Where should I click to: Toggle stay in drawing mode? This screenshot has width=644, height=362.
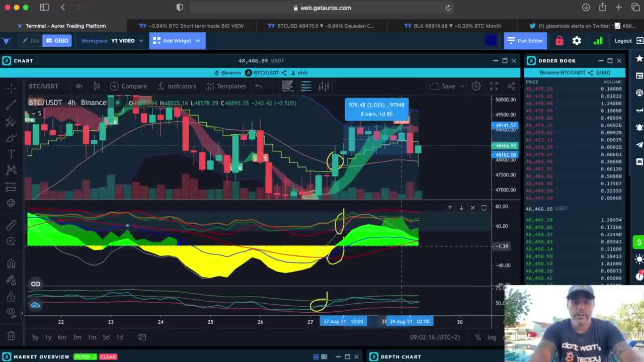point(11,280)
